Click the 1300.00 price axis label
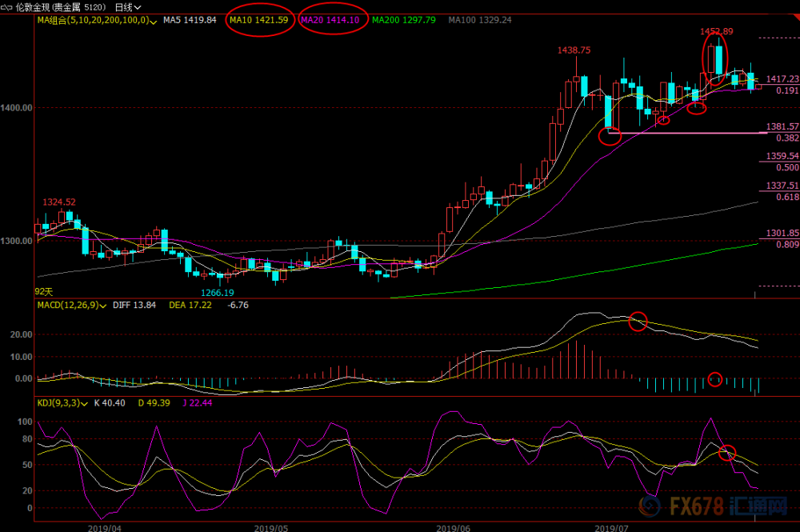 [x=16, y=241]
